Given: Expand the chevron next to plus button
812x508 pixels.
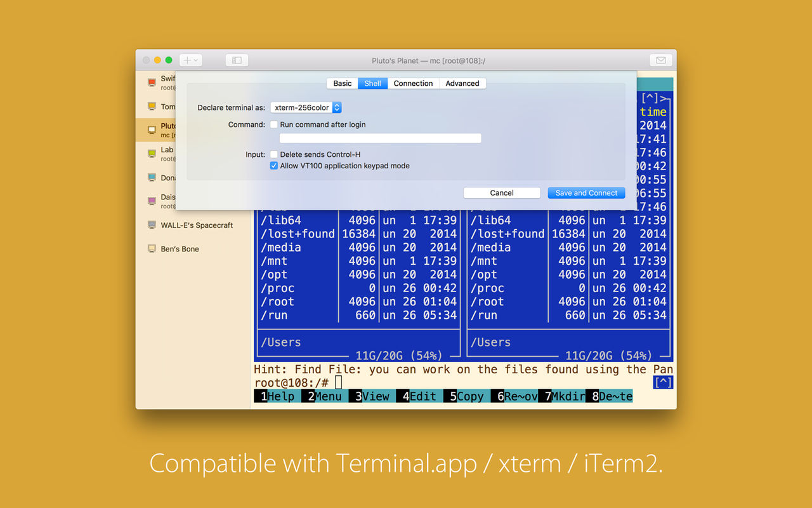Looking at the screenshot, I should (196, 60).
